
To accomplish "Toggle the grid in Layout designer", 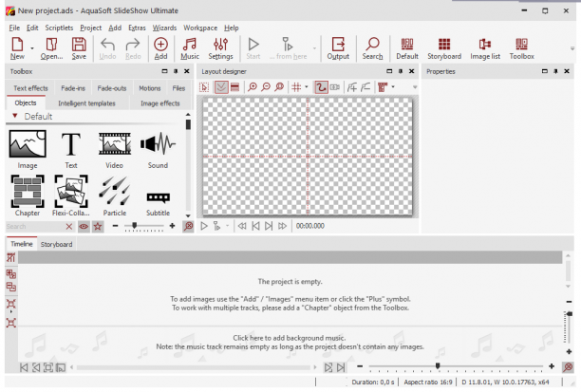I will coord(296,87).
